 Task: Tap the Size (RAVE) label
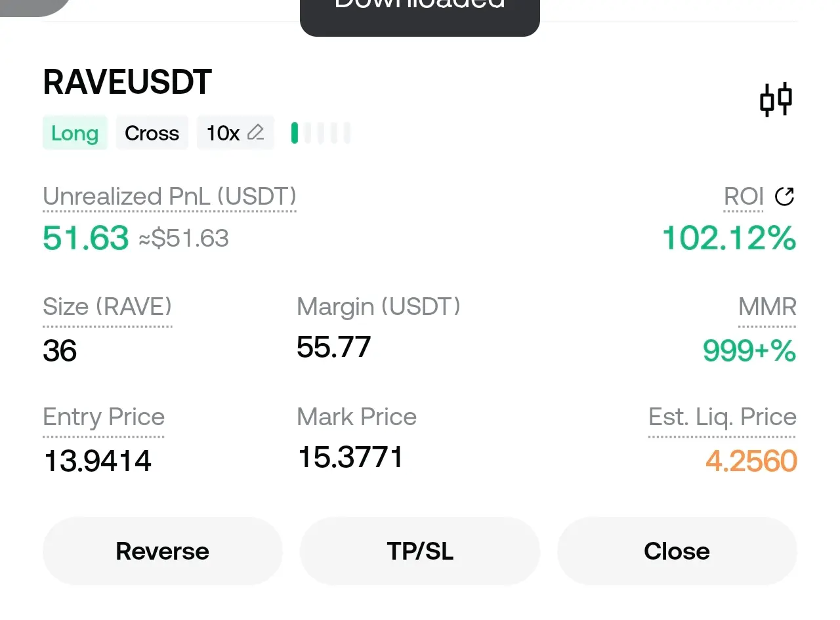click(107, 306)
